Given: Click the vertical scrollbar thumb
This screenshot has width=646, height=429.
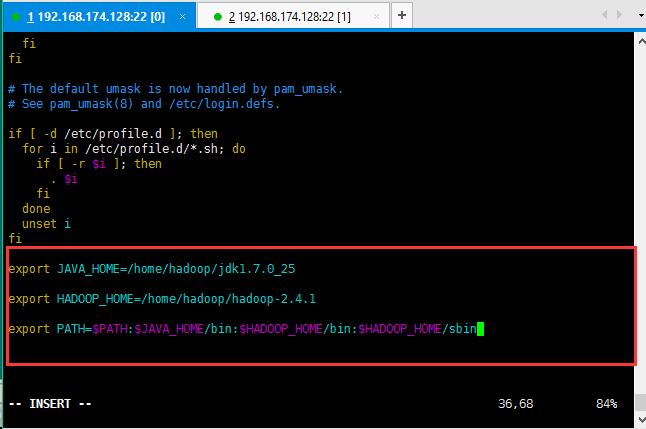Looking at the screenshot, I should click(x=641, y=403).
